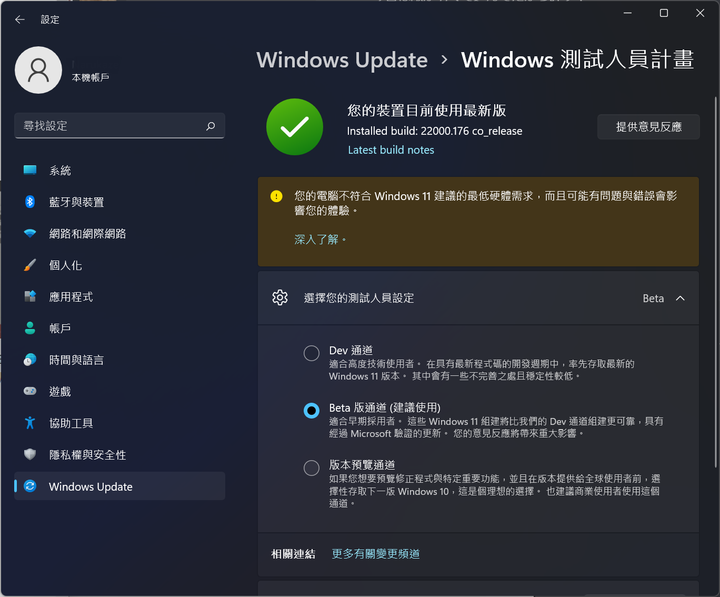This screenshot has height=597, width=720.
Task: Open the 遊戲 settings category
Action: tap(119, 392)
